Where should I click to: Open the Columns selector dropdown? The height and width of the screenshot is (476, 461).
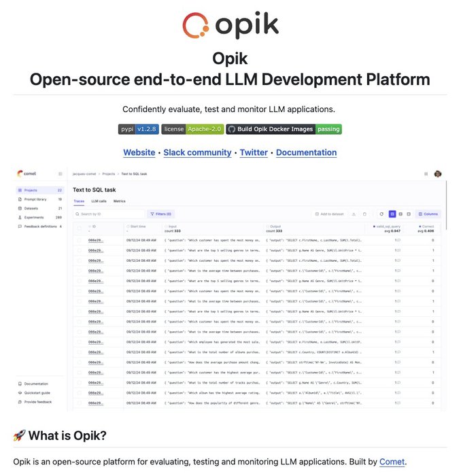428,214
